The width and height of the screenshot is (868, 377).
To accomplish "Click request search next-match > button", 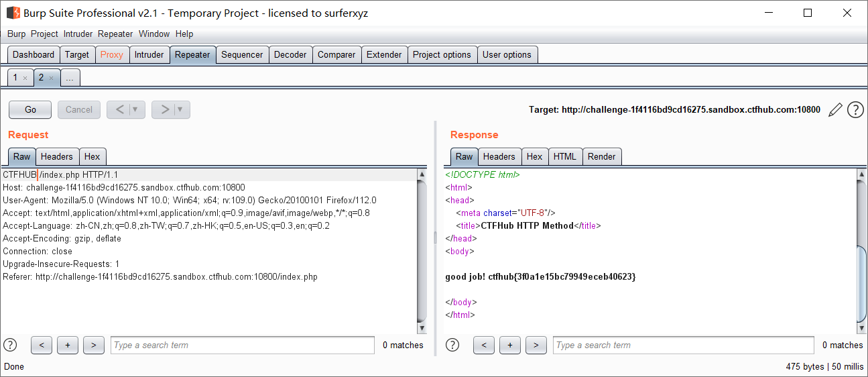I will (94, 345).
